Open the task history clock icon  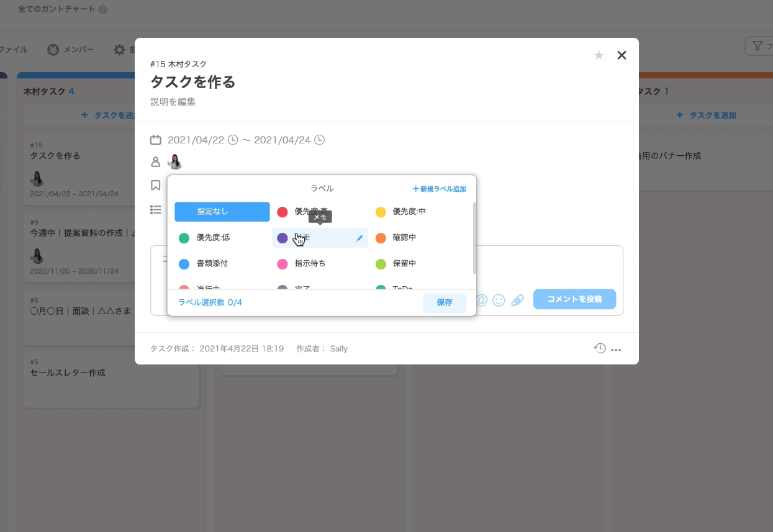pyautogui.click(x=599, y=348)
